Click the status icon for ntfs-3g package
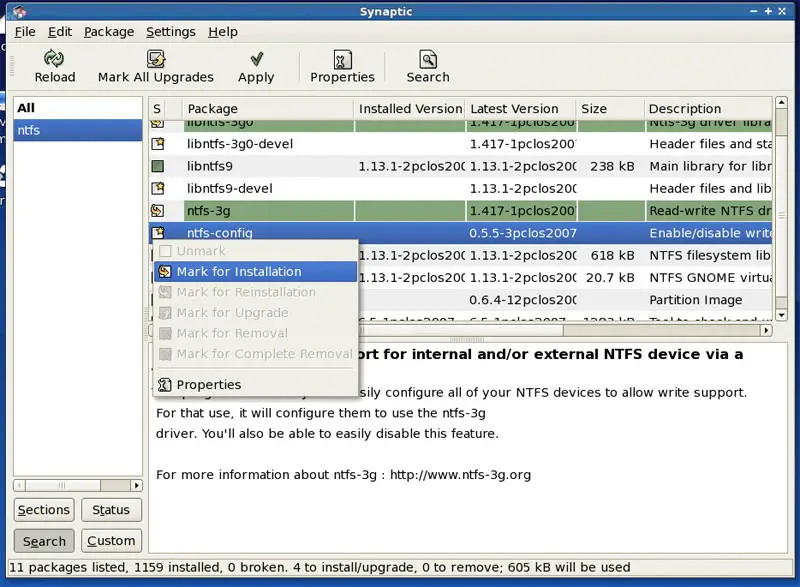Screen dimensions: 800x587 click(158, 211)
